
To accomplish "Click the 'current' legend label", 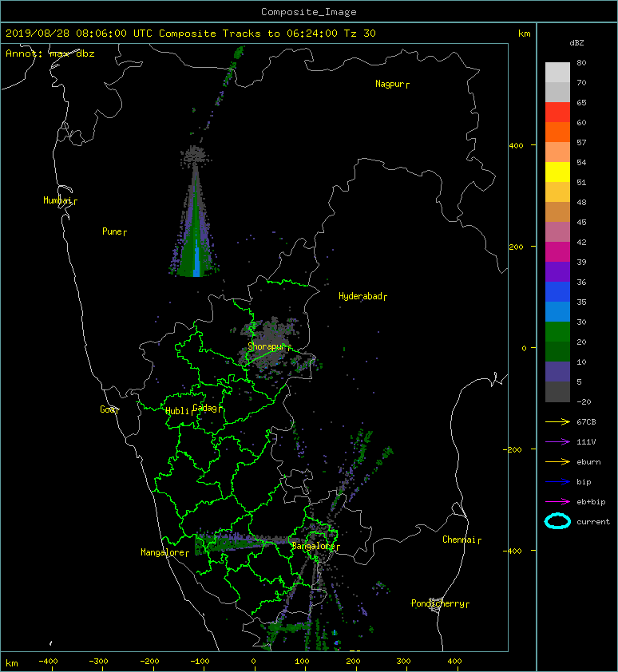I will click(x=593, y=522).
